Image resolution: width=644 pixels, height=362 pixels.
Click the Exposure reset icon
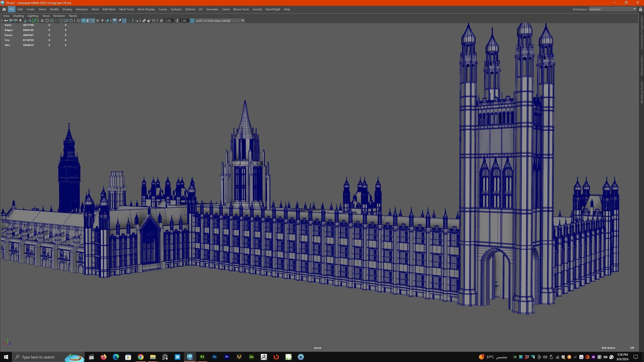(x=162, y=21)
